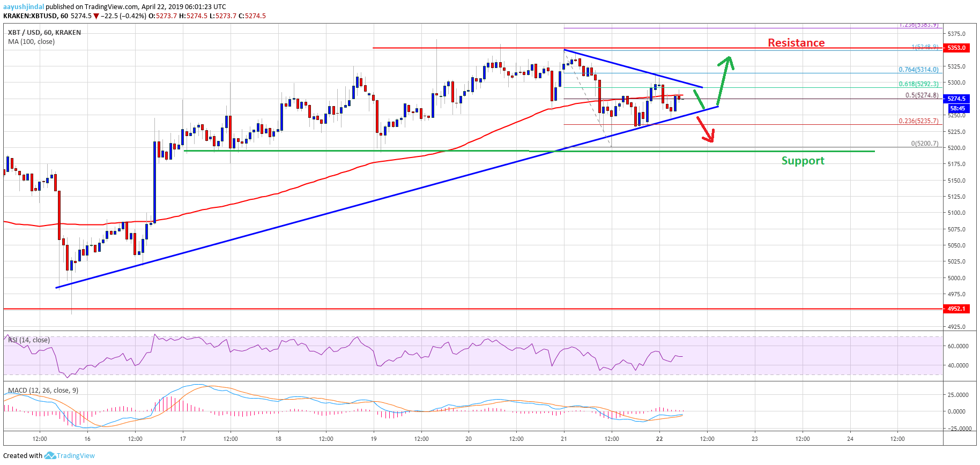This screenshot has height=465, width=980.
Task: Click the 1.236(5383.9) Fibonacci extension label
Action: pos(918,25)
